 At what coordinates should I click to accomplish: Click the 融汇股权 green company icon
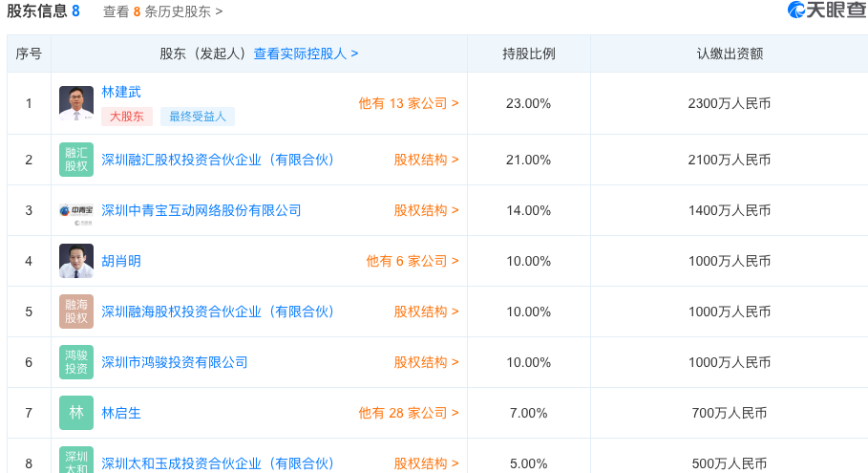[76, 160]
